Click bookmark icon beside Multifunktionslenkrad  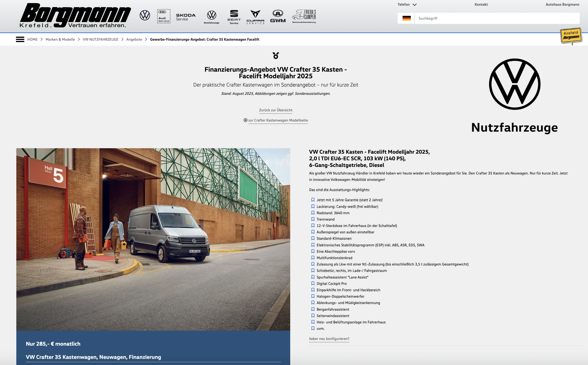click(313, 258)
